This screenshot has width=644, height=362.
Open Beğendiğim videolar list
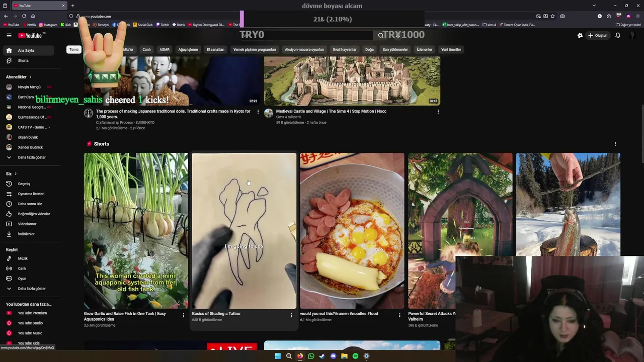pos(28,214)
